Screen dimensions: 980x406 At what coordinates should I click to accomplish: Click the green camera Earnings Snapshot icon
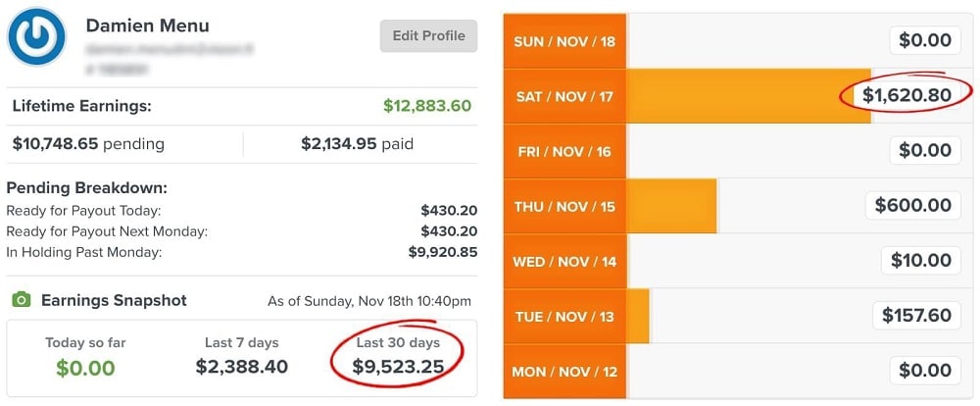(x=22, y=300)
